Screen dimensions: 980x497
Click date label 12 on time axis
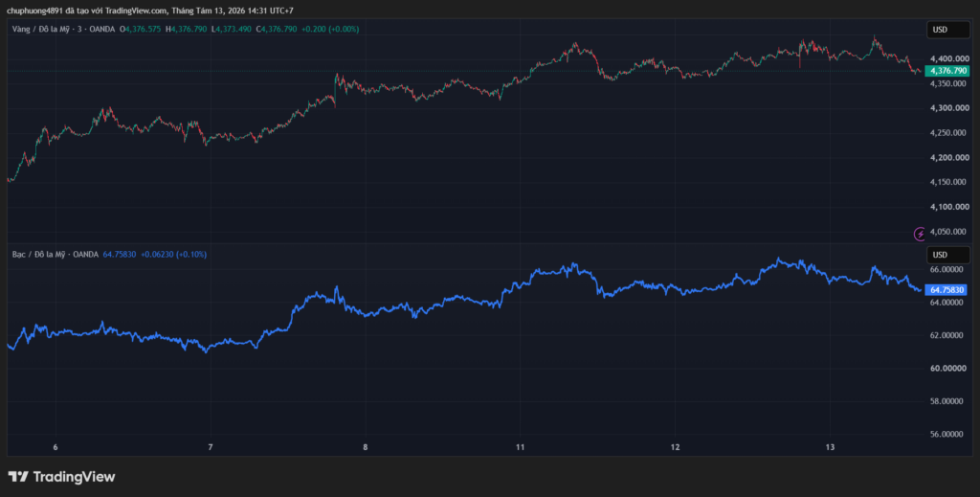tap(675, 447)
